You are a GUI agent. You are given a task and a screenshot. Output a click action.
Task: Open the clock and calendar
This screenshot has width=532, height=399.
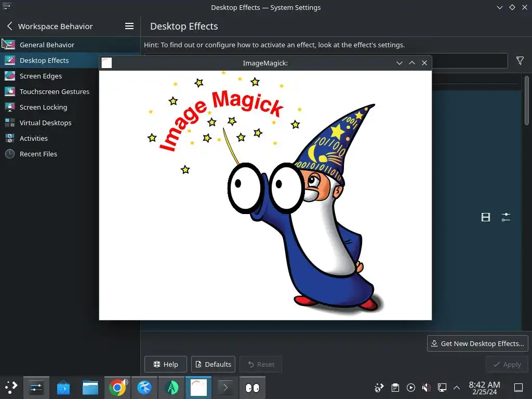coord(484,388)
